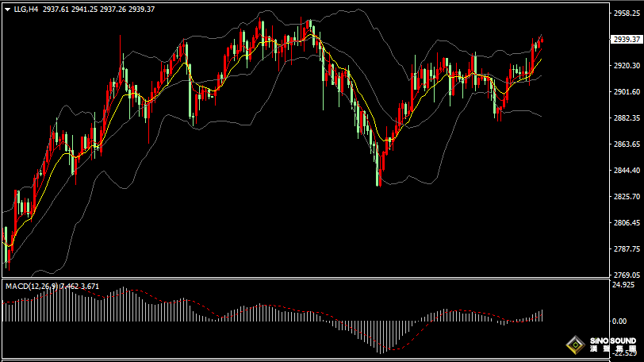644x362 pixels.
Task: Click the first candle at far left
Action: (x=6, y=246)
